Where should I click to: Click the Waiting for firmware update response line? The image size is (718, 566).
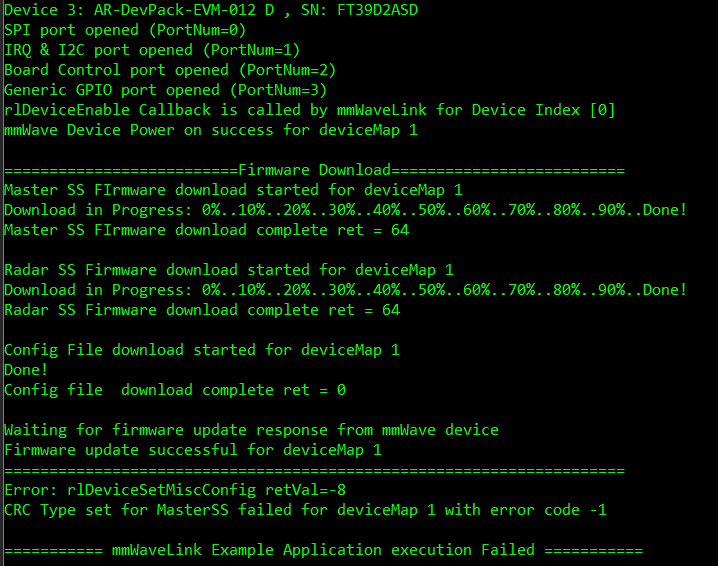(251, 430)
